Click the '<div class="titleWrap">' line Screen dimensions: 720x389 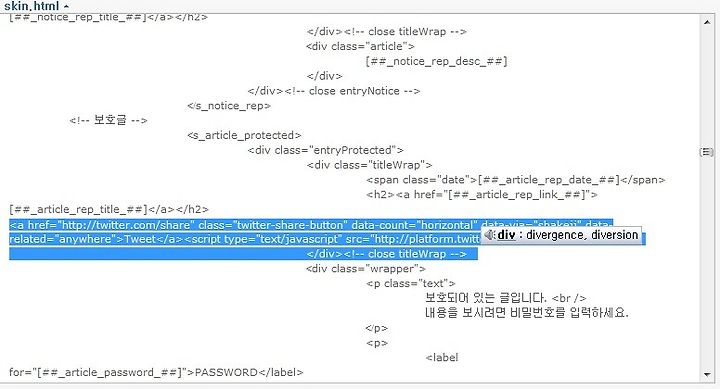(369, 165)
